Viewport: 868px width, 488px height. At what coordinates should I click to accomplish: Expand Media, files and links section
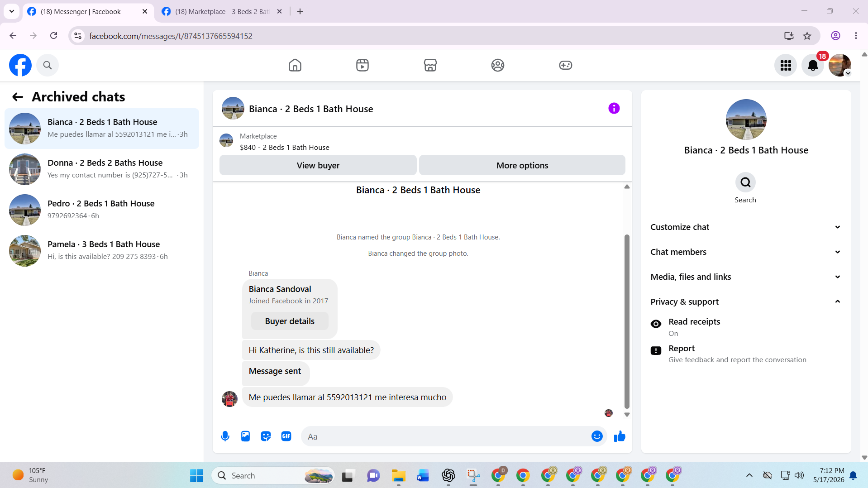(746, 277)
